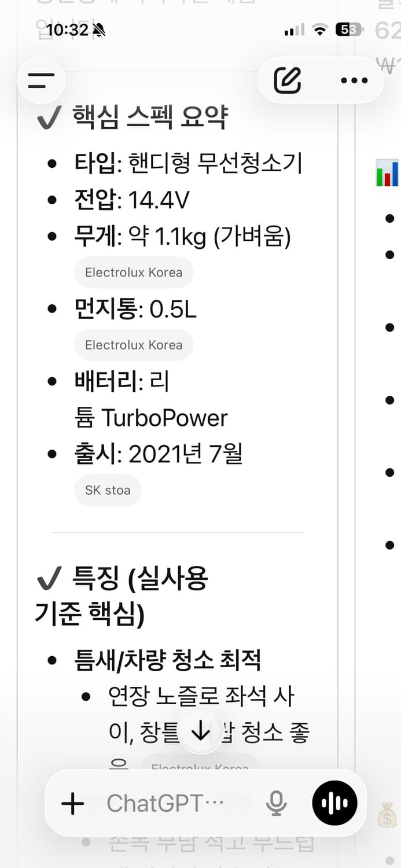Screen dimensions: 401x868
Task: Tap the Wi-Fi status icon
Action: pyautogui.click(x=319, y=28)
